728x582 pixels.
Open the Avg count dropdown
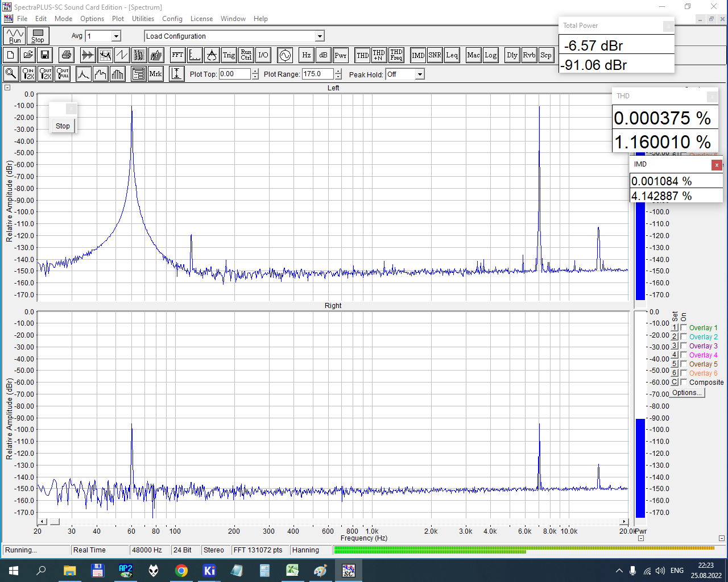coord(116,36)
